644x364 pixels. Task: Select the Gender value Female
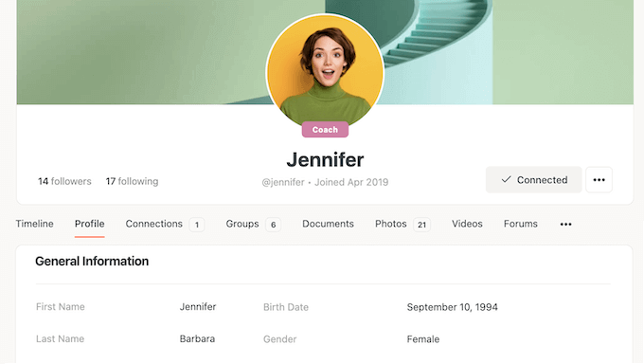[x=423, y=339]
